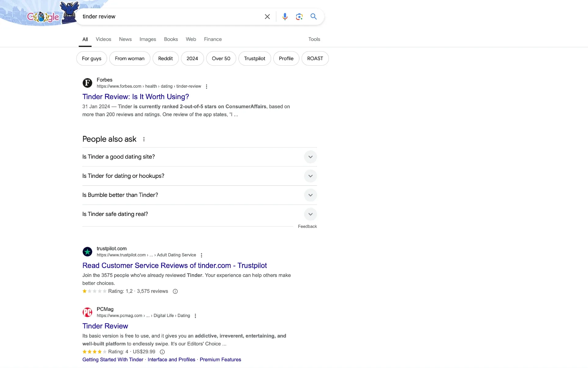Select the 'All' search results tab
Viewport: 588px width, 368px height.
[85, 39]
